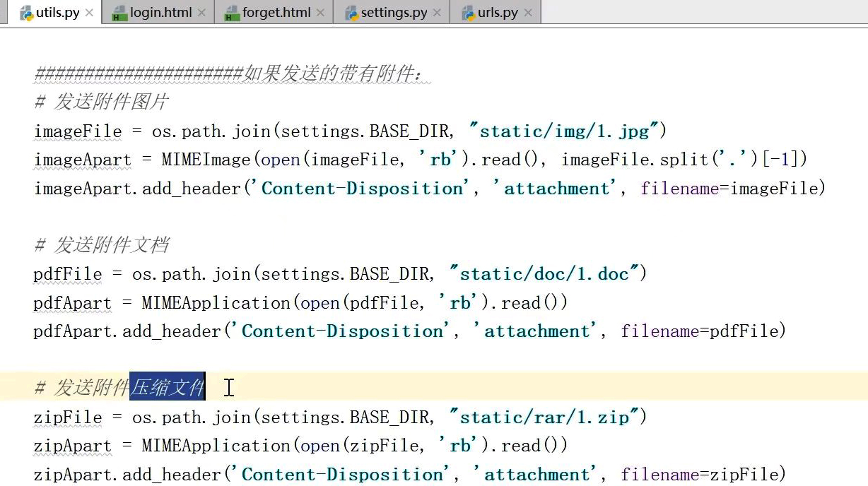
Task: Open the login.html editor tab
Action: pyautogui.click(x=158, y=13)
